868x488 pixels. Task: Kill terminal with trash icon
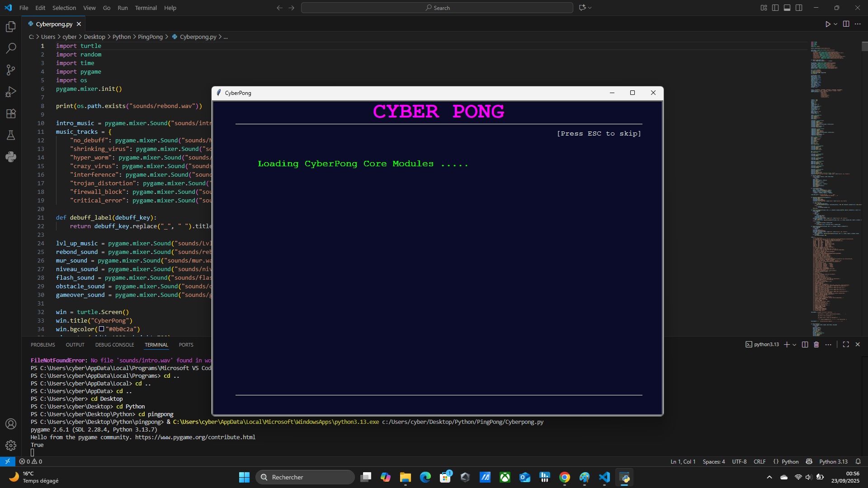pyautogui.click(x=816, y=345)
